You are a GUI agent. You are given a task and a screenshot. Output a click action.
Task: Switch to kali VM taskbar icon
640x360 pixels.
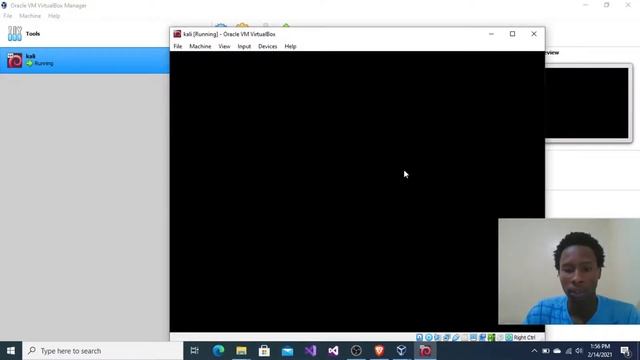coord(425,351)
